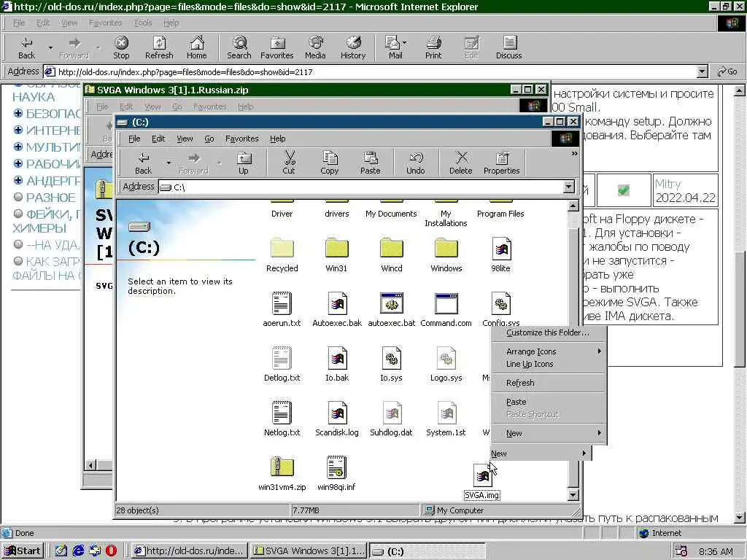Open the Back history dropdown arrow in IE
The width and height of the screenshot is (747, 560).
(x=50, y=47)
